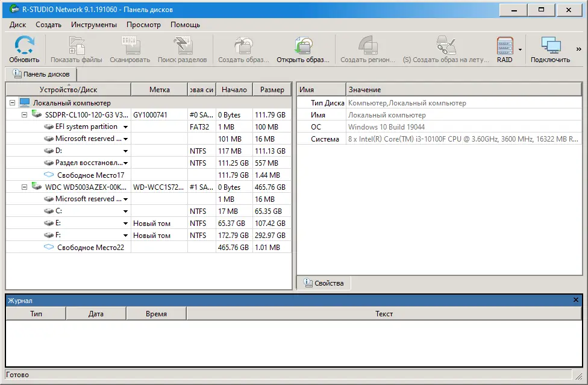588x385 pixels.
Task: Click the R-STUDIO app icon in title bar
Action: [x=14, y=9]
